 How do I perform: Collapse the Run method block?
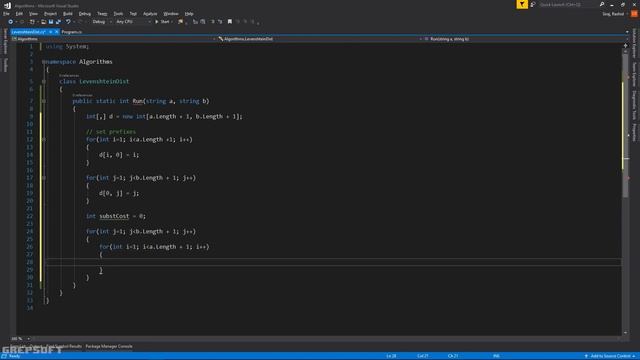(44, 101)
